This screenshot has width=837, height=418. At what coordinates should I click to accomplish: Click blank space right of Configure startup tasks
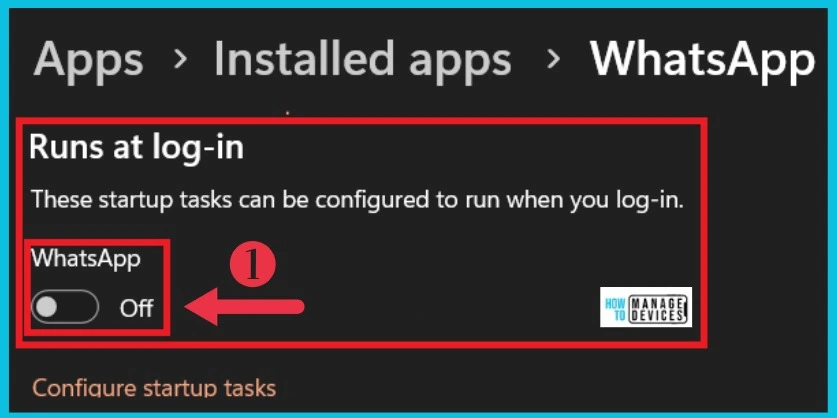tap(534, 388)
